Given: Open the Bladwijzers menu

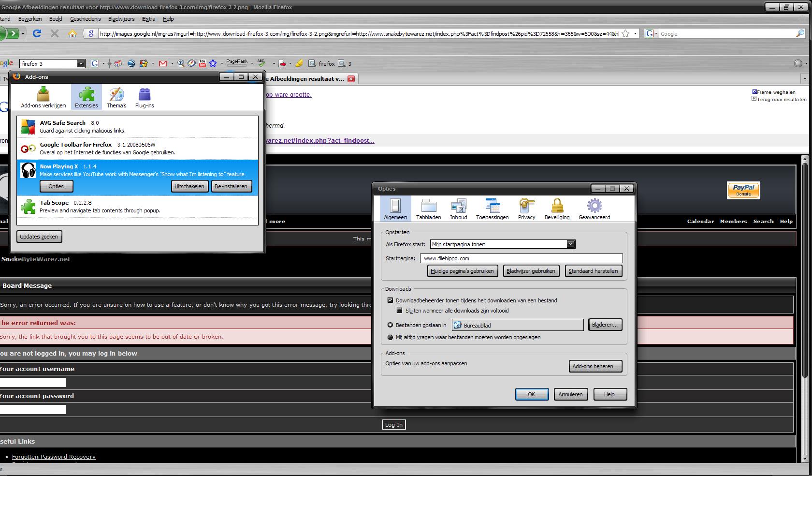Looking at the screenshot, I should [x=121, y=19].
